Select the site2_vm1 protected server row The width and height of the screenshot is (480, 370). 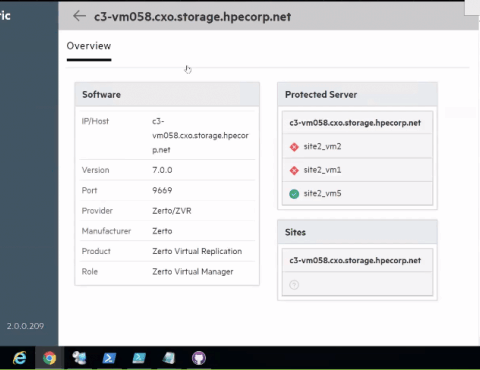357,170
